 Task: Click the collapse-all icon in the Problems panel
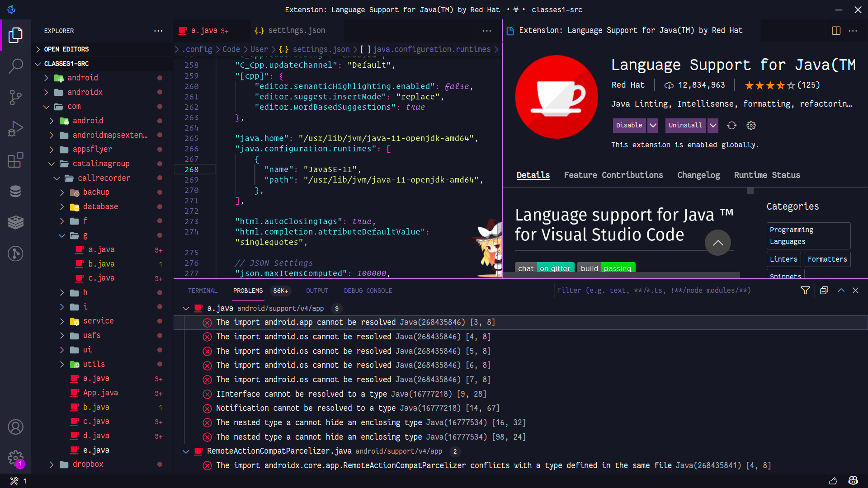click(x=824, y=291)
